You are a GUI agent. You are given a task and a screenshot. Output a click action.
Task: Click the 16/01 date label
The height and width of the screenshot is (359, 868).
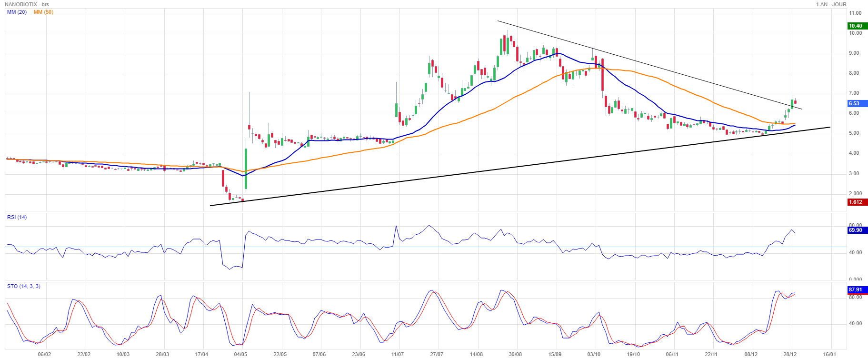click(x=829, y=354)
